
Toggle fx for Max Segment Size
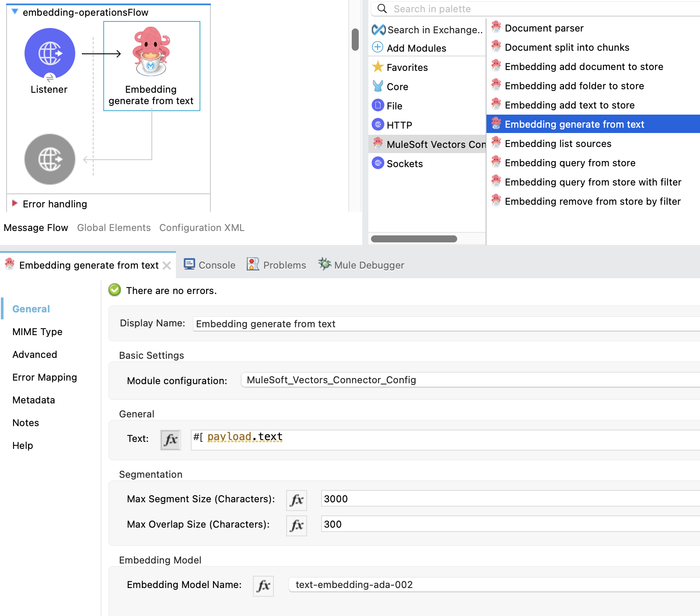tap(297, 500)
